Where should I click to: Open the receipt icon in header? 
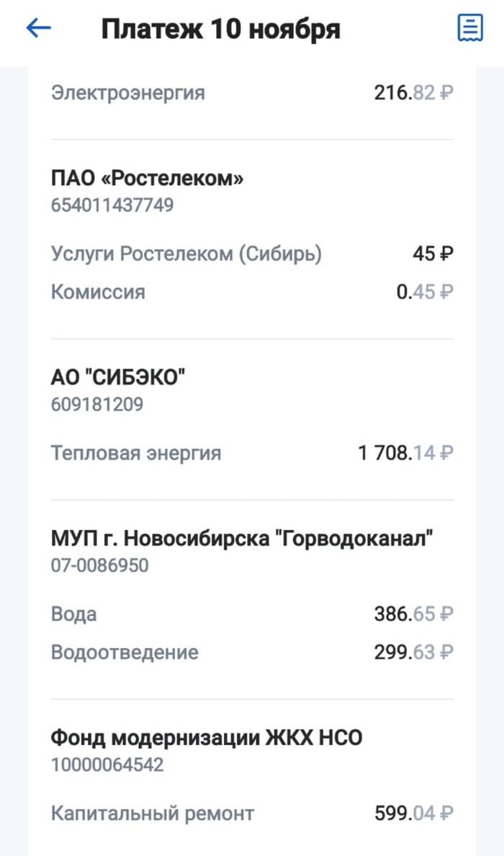[x=470, y=29]
